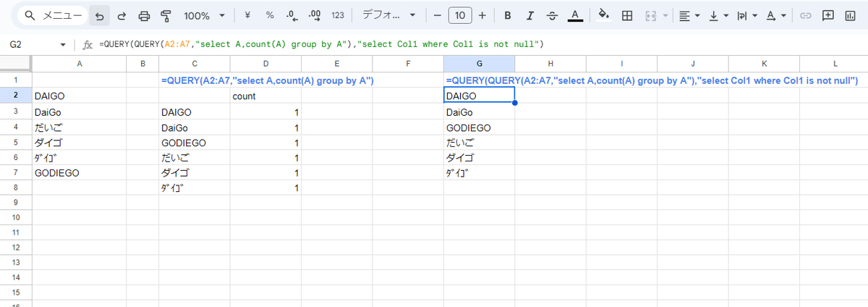Toggle strikethrough formatting

tap(553, 15)
